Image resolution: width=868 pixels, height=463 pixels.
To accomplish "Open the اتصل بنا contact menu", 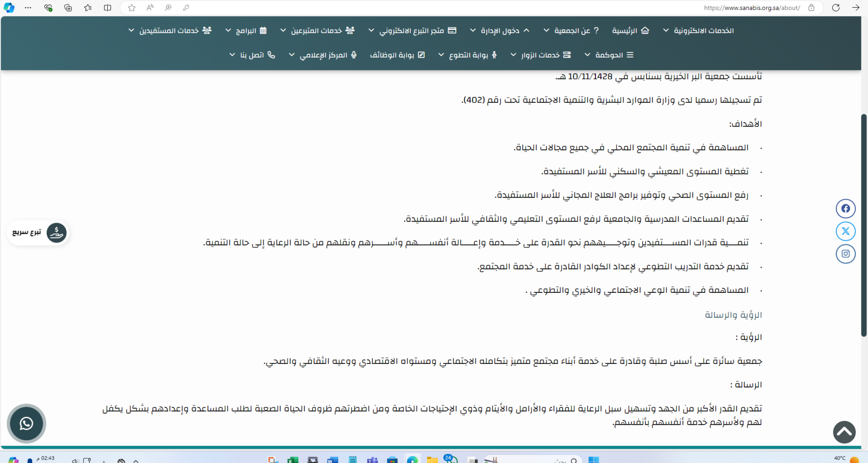I will (x=252, y=55).
